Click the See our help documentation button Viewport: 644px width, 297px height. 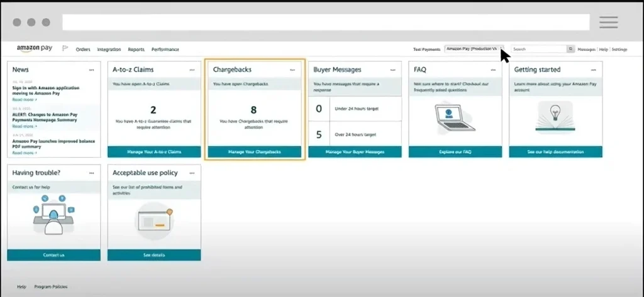point(556,152)
